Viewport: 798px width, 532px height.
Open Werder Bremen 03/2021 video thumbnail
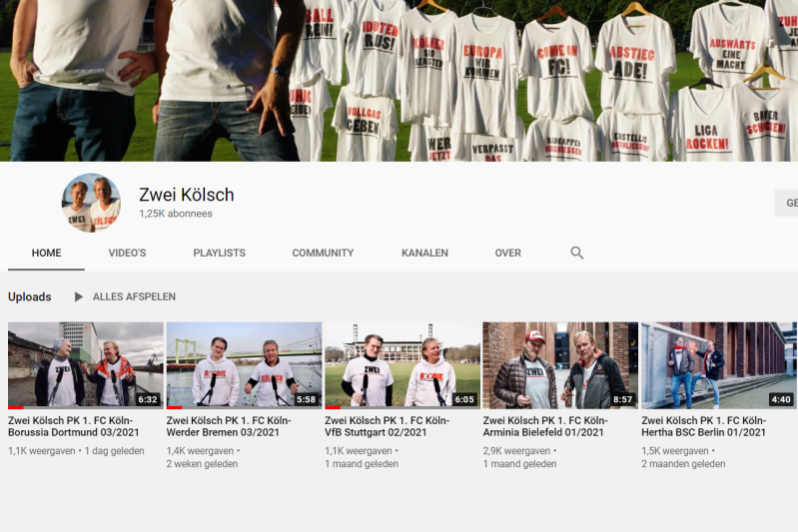245,365
